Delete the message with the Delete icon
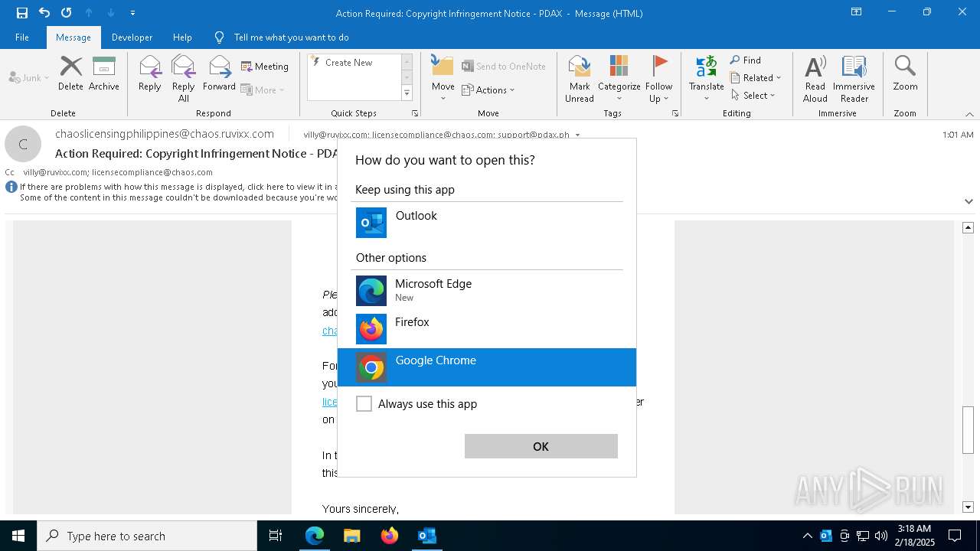Viewport: 980px width, 551px height. pos(70,73)
